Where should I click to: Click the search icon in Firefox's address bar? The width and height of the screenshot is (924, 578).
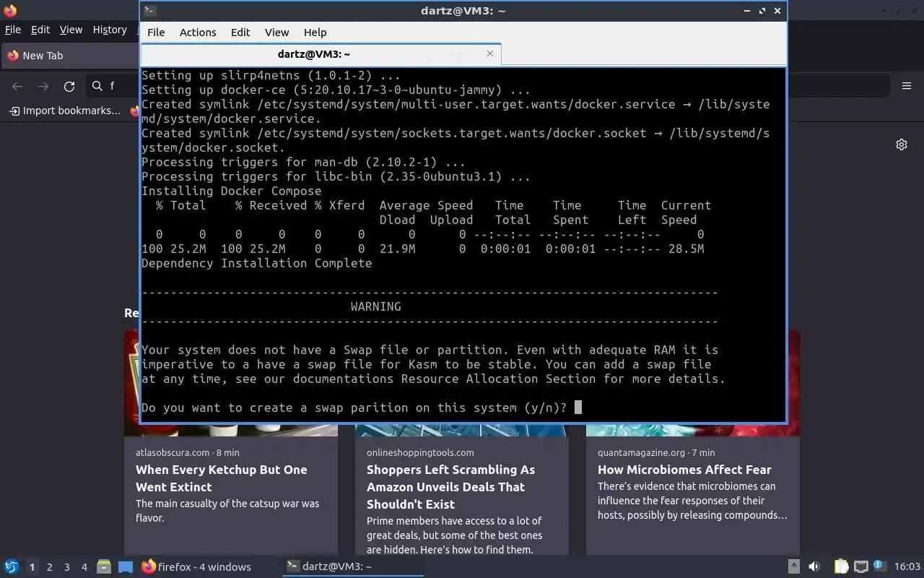click(x=97, y=86)
